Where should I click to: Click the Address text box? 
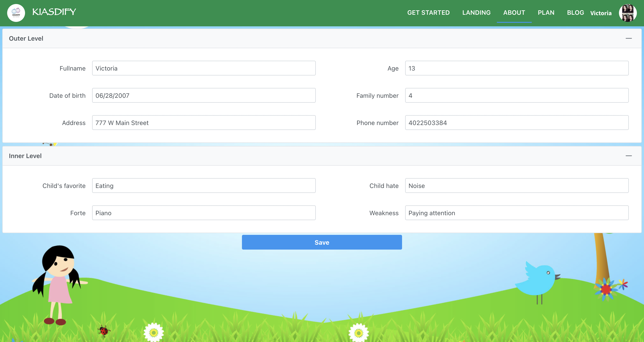click(x=203, y=123)
